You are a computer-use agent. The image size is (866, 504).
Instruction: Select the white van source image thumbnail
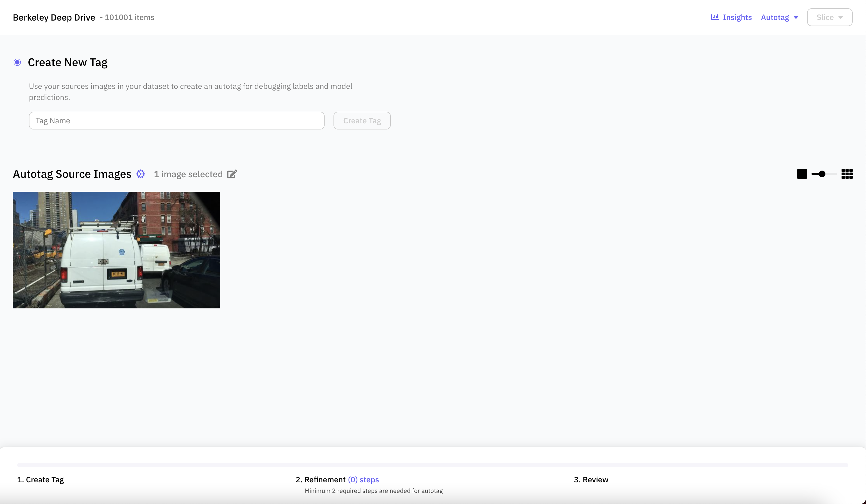(x=116, y=250)
